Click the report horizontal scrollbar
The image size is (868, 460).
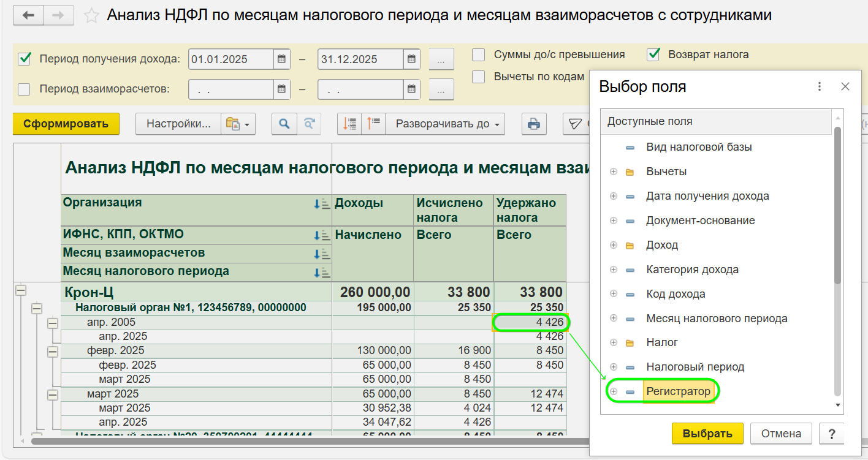coord(310,440)
